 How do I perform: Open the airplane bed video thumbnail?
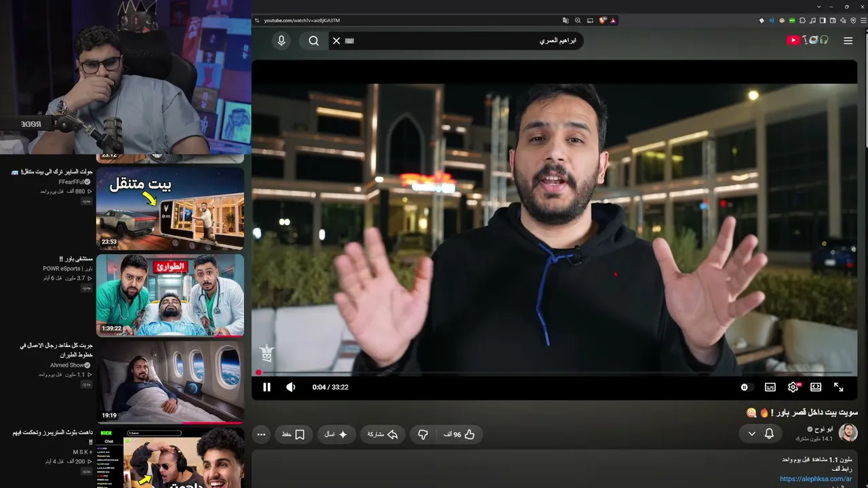pyautogui.click(x=170, y=382)
